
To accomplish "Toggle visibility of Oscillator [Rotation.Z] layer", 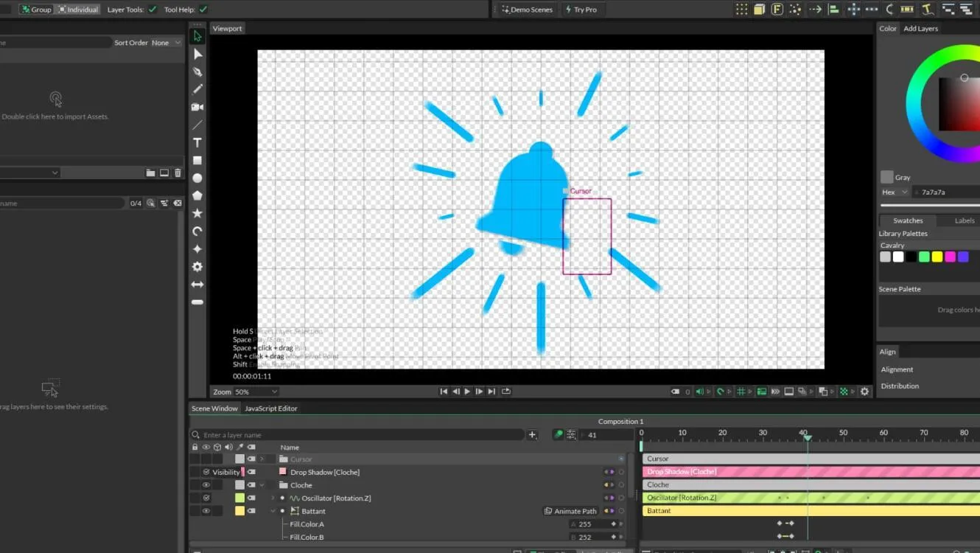I will (206, 498).
